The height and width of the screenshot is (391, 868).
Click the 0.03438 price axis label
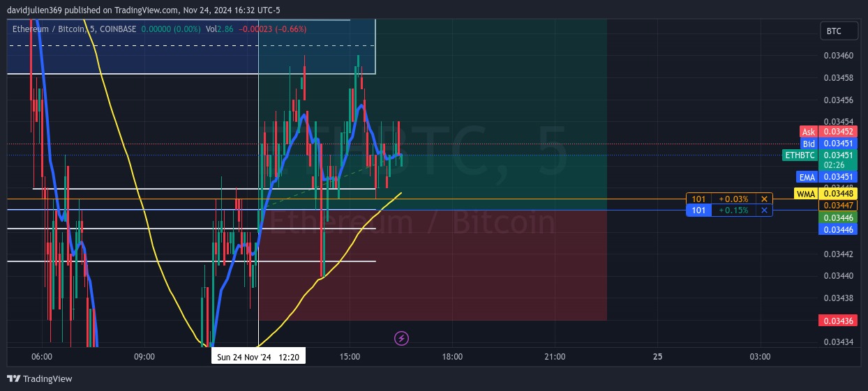point(837,298)
